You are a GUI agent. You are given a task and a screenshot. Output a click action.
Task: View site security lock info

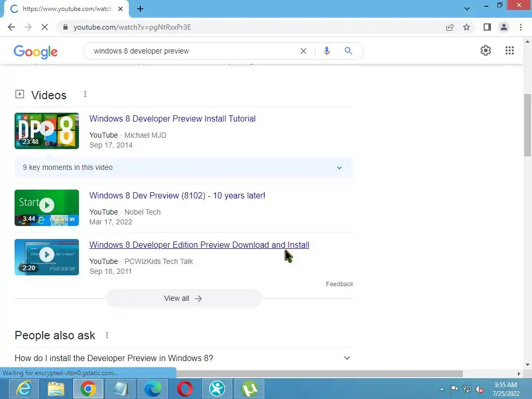pos(65,27)
